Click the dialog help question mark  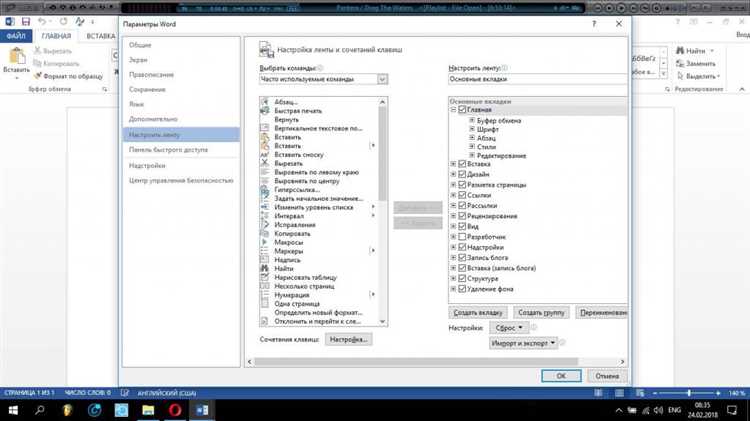(x=594, y=23)
